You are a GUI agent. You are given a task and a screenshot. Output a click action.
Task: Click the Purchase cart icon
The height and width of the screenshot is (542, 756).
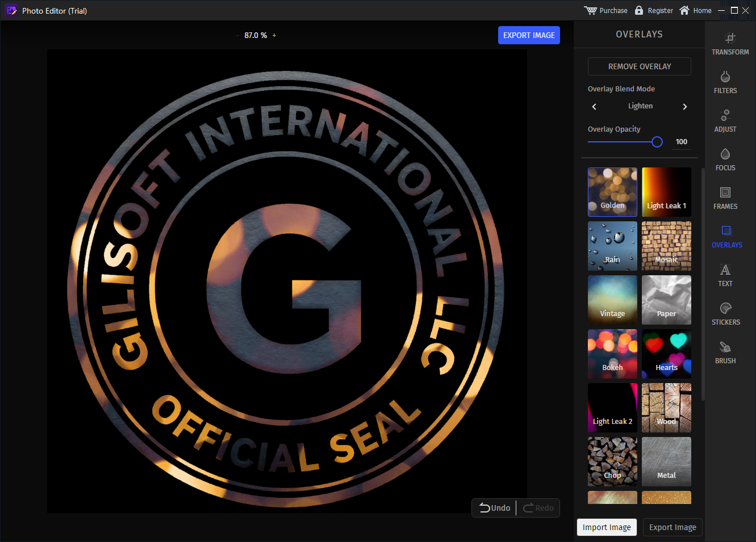click(x=591, y=10)
